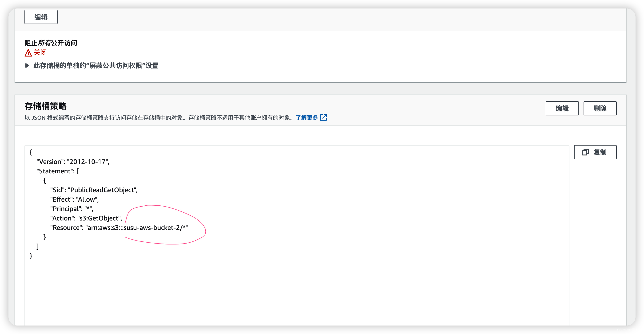This screenshot has width=644, height=334.
Task: Click the JSON policy description text below 存储桶策略
Action: click(159, 118)
